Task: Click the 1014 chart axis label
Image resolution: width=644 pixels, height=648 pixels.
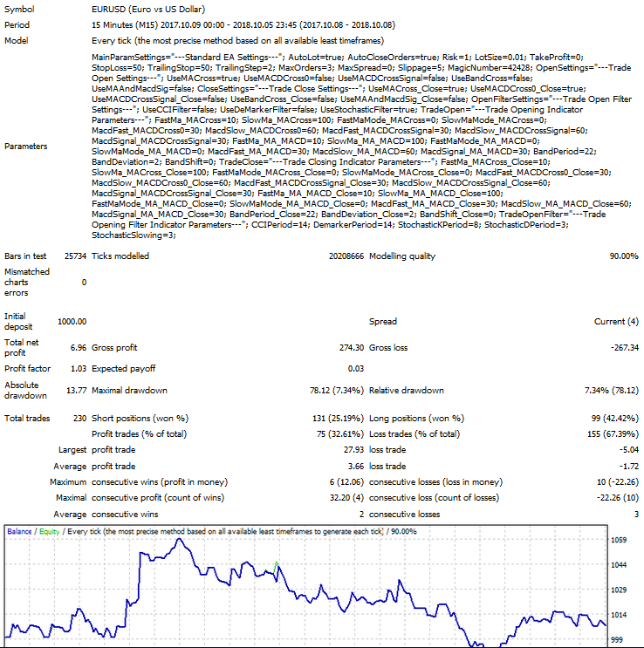Action: coord(619,615)
